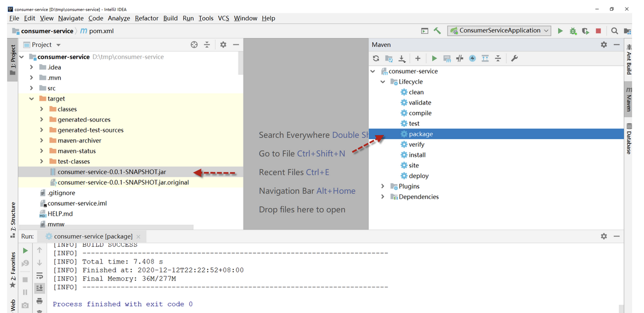Print the Run console output

pyautogui.click(x=40, y=300)
